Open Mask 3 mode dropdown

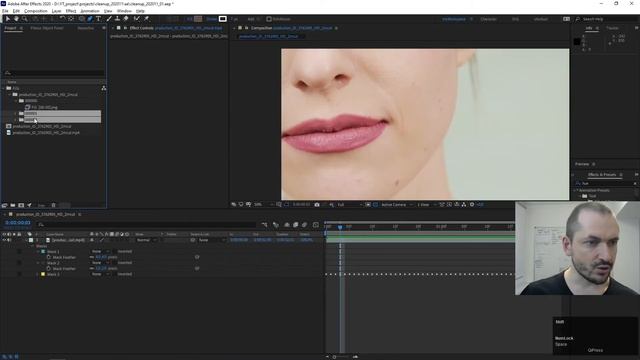100,274
